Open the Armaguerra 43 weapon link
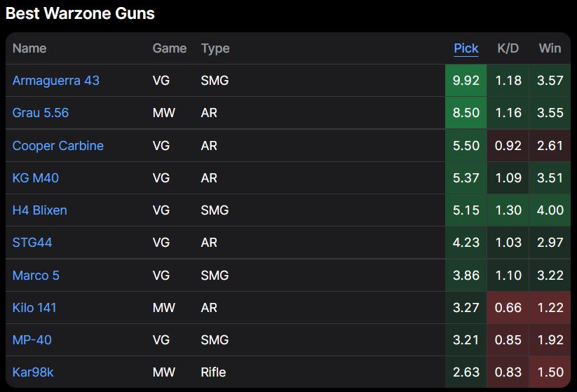Viewport: 577px width, 392px height. coord(55,81)
